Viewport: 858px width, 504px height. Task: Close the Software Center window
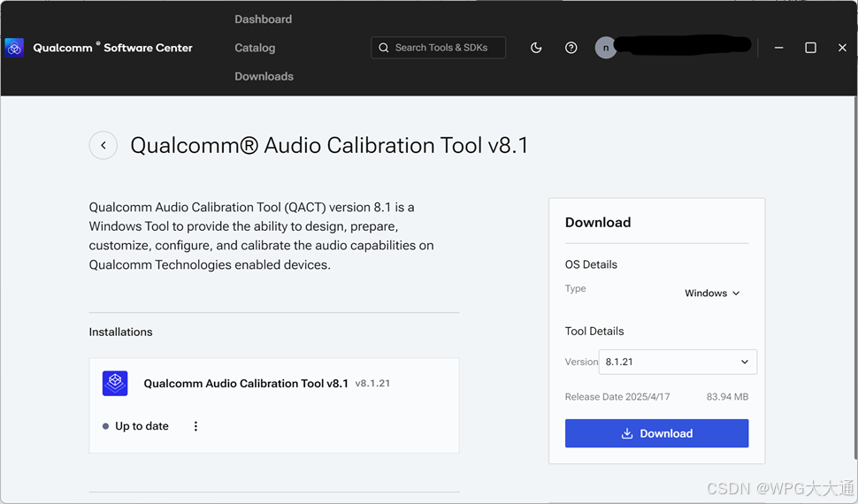tap(842, 48)
